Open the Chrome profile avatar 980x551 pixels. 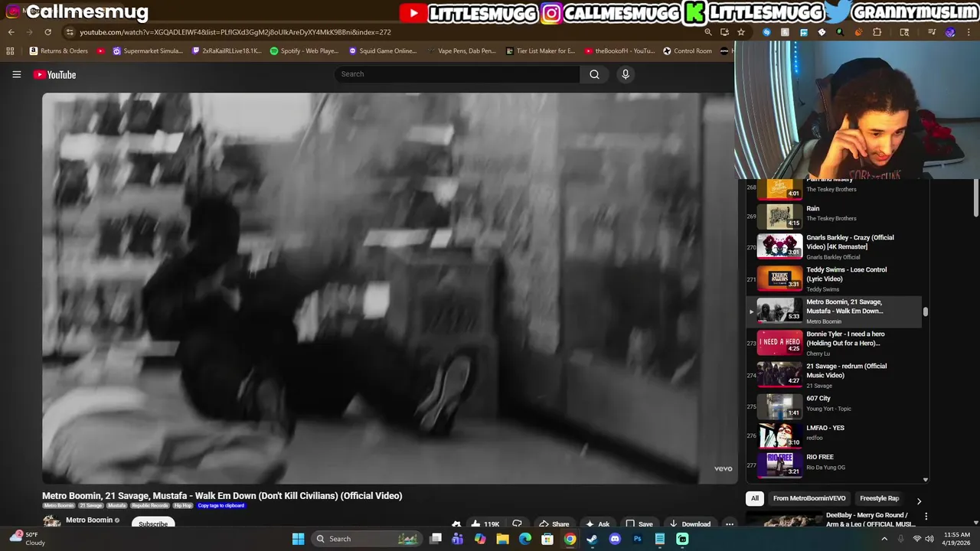point(950,32)
